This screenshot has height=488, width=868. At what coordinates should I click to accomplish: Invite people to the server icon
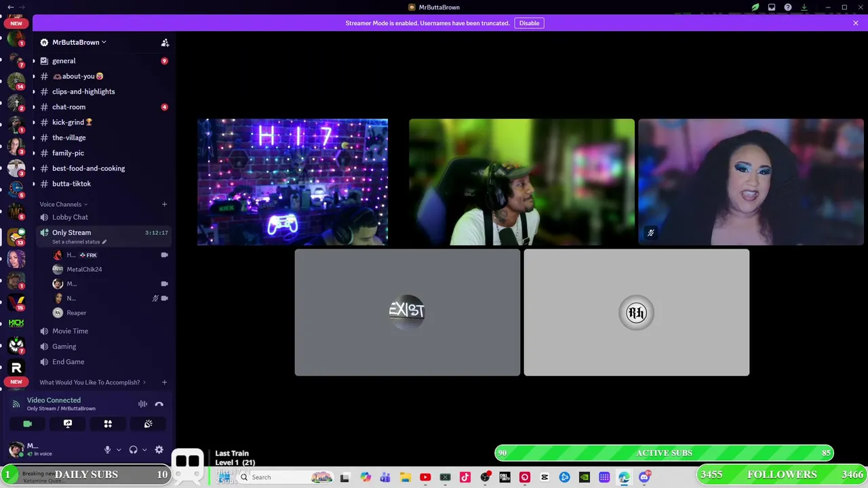click(165, 42)
